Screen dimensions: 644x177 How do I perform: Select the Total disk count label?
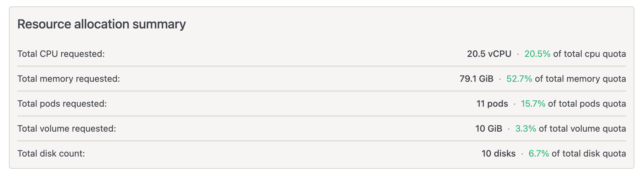[x=51, y=153]
